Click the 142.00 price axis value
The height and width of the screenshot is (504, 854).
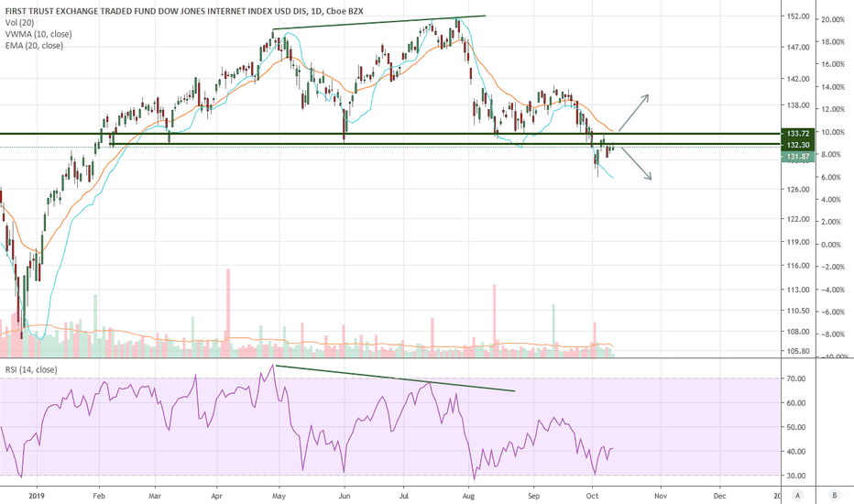coord(798,79)
